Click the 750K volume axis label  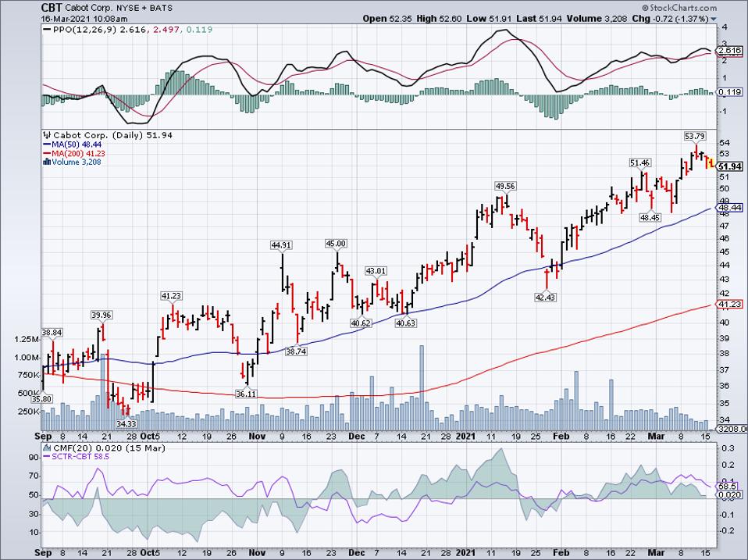(28, 375)
